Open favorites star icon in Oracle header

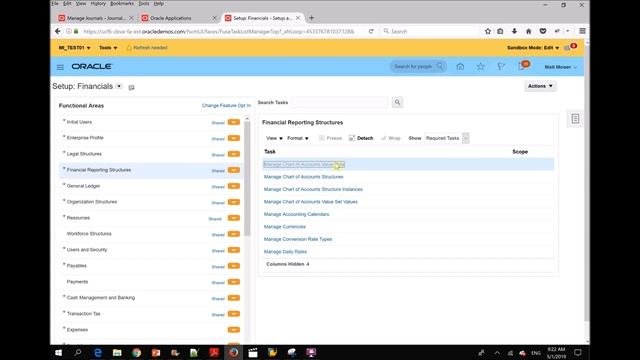coord(480,67)
